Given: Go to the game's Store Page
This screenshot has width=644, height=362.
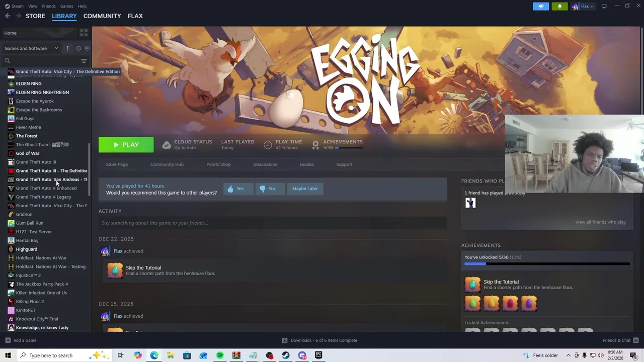Looking at the screenshot, I should [117, 164].
